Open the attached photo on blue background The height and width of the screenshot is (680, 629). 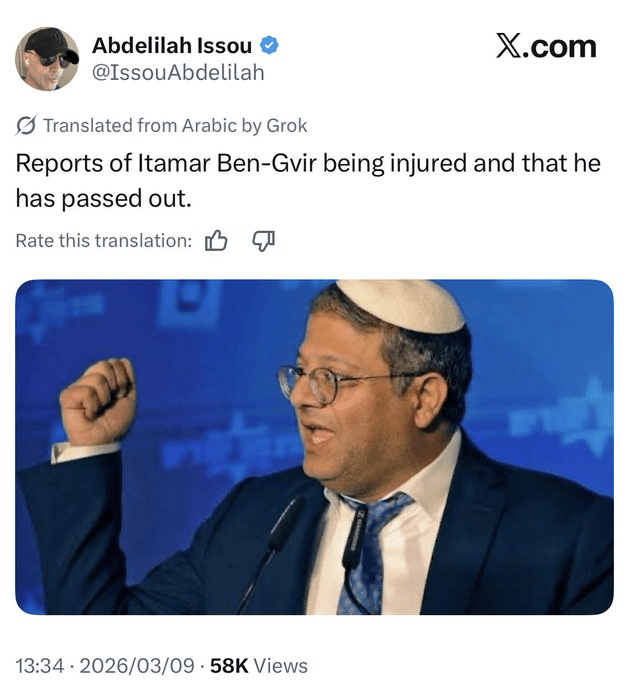coord(314,447)
